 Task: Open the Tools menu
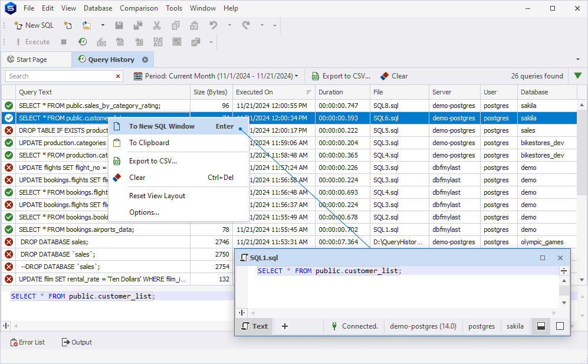point(174,8)
